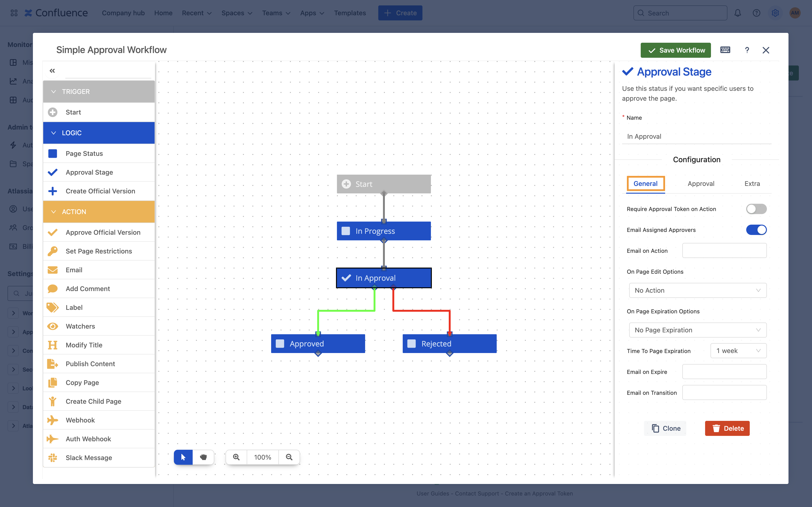Click the zoom out magnifier icon
The image size is (812, 507).
click(289, 457)
